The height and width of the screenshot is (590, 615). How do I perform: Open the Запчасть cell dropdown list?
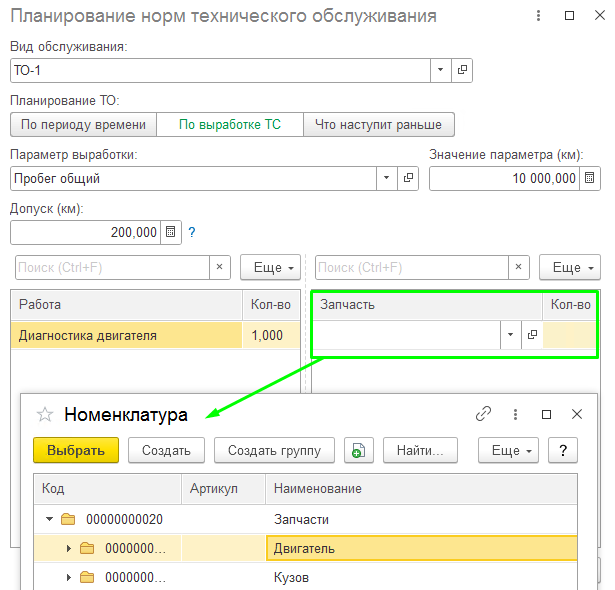click(510, 335)
